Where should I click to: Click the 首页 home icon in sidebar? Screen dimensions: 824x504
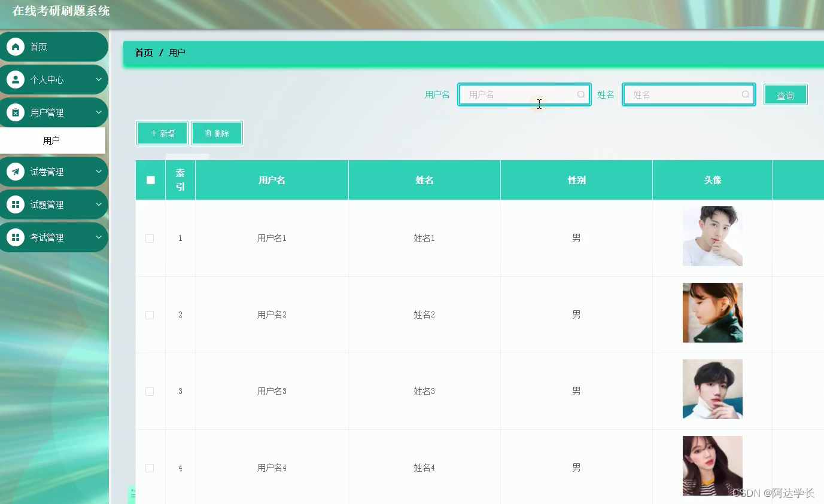click(16, 46)
